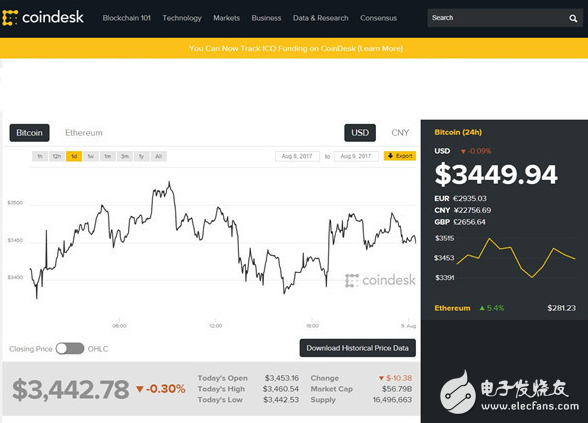Select the All time range
The height and width of the screenshot is (423, 588).
(x=159, y=156)
